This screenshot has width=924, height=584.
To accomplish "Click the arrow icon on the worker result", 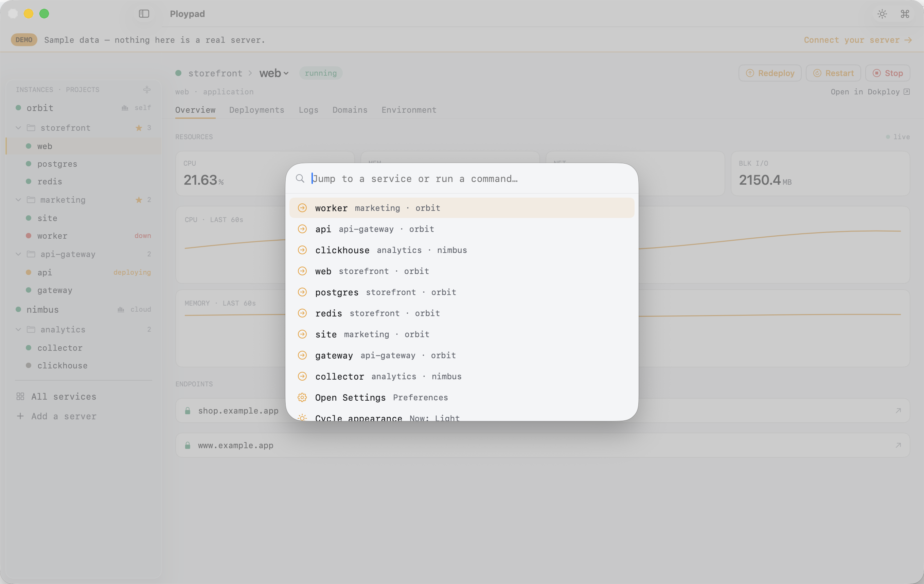I will [302, 208].
